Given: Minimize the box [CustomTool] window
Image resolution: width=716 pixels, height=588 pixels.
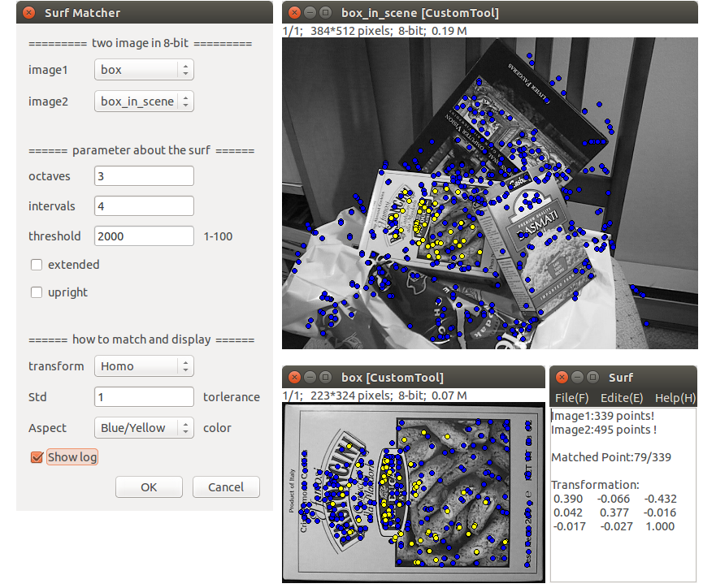Looking at the screenshot, I should [x=310, y=378].
